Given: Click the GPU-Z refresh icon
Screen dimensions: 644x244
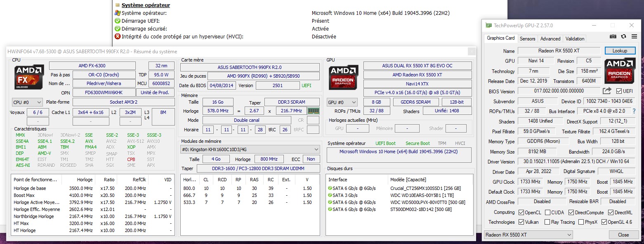Looking at the screenshot, I should [x=623, y=36].
